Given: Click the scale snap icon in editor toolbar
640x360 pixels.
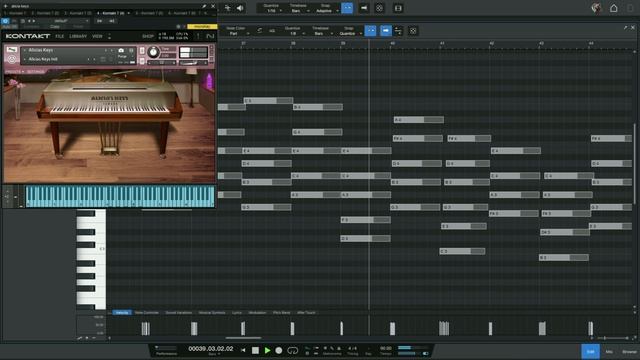Looking at the screenshot, I should (x=398, y=31).
